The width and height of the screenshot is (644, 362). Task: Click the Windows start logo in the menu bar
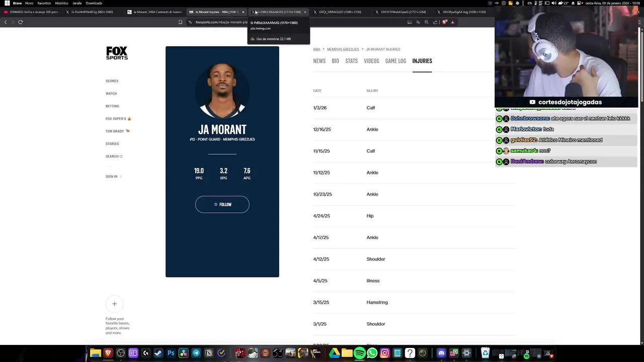7,3
